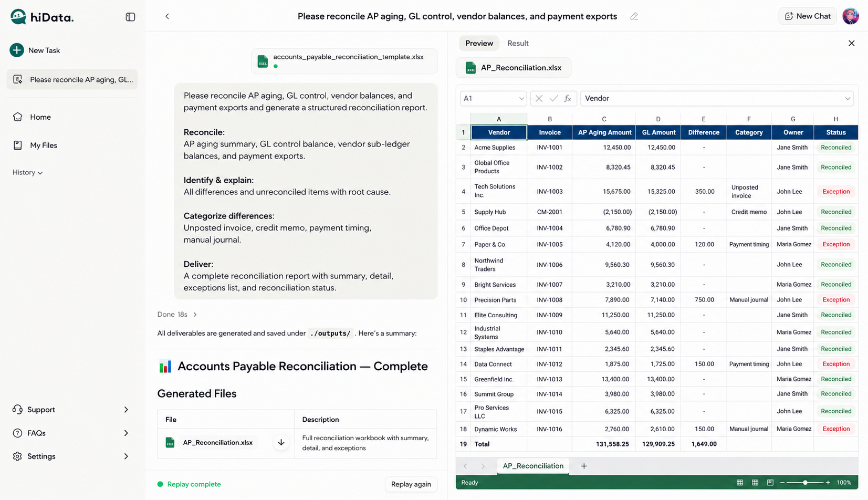Click the confirm checkmark in formula bar
The height and width of the screenshot is (500, 868).
pos(553,99)
